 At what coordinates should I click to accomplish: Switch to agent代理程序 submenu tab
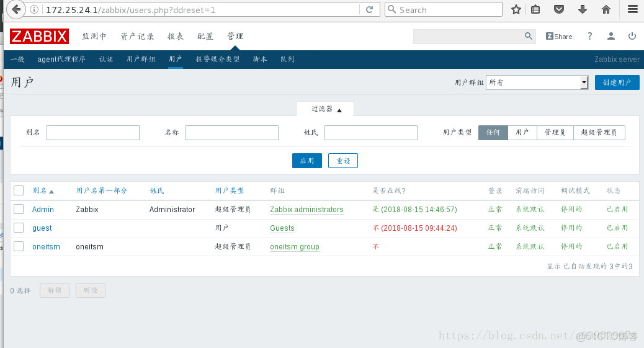pyautogui.click(x=61, y=59)
